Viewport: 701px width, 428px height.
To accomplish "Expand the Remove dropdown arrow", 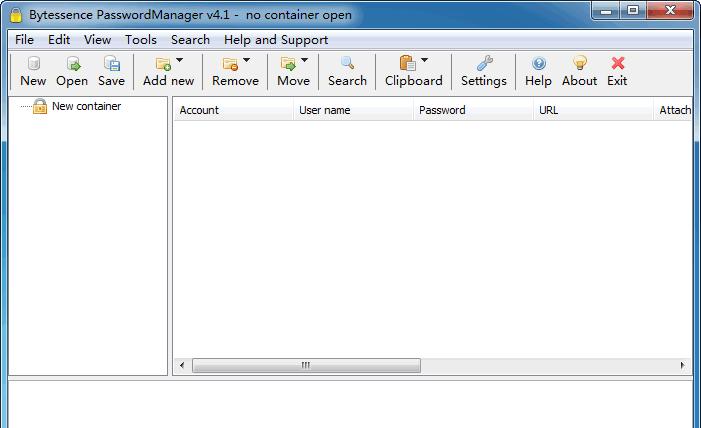I will click(x=246, y=60).
